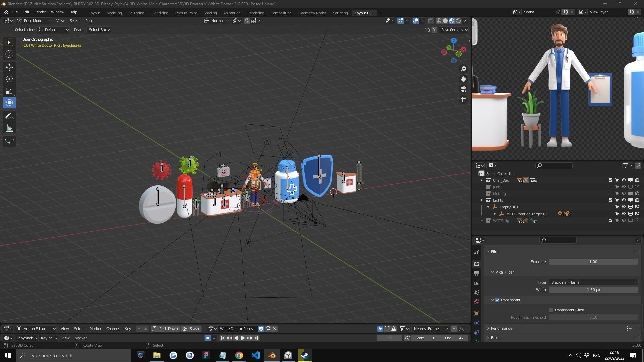
Task: Adjust the Exposure slider value
Action: (593, 262)
